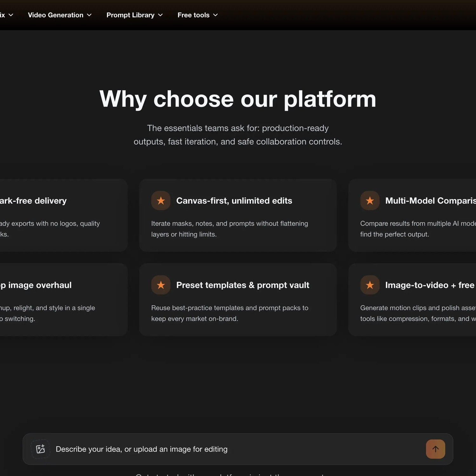The image size is (476, 476).
Task: Open the Free tools menu
Action: point(197,15)
